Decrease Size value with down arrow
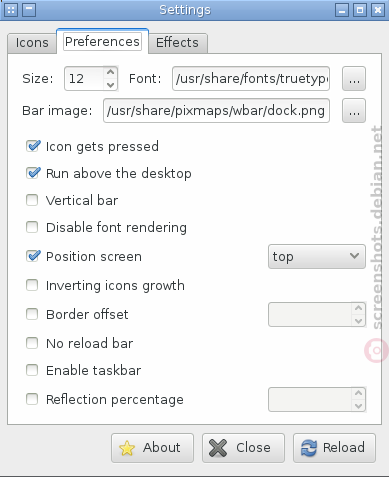The height and width of the screenshot is (477, 389). 110,85
